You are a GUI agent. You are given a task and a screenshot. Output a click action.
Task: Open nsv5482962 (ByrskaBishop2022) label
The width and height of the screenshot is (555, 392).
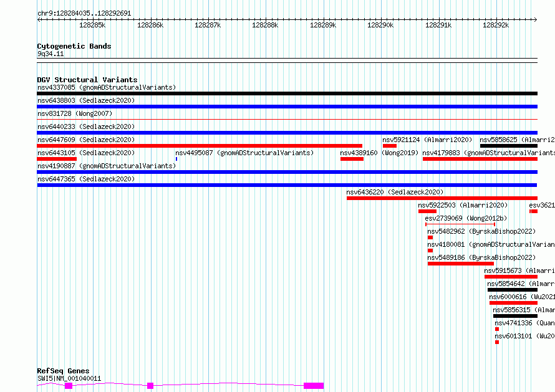481,231
